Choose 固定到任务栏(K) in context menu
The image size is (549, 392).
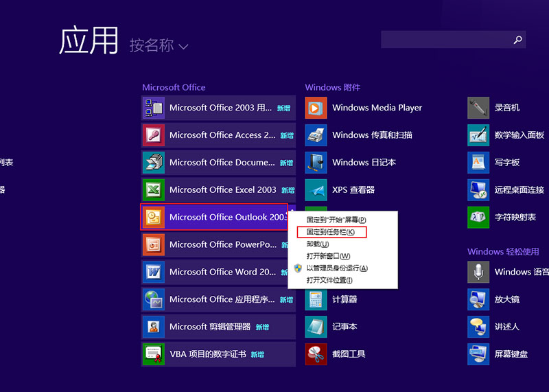coord(331,232)
